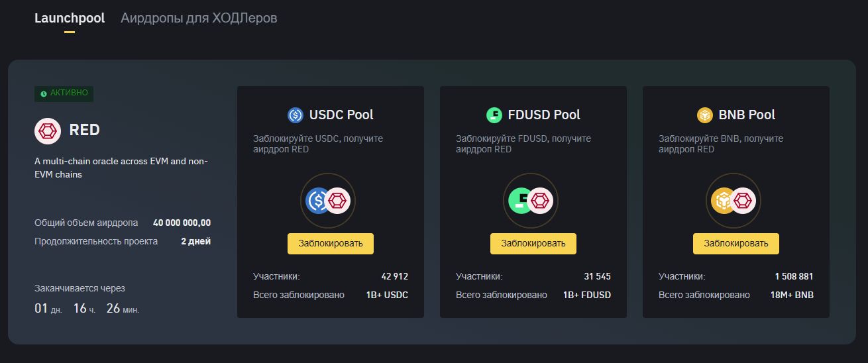
Task: Open the RED project title
Action: [84, 130]
